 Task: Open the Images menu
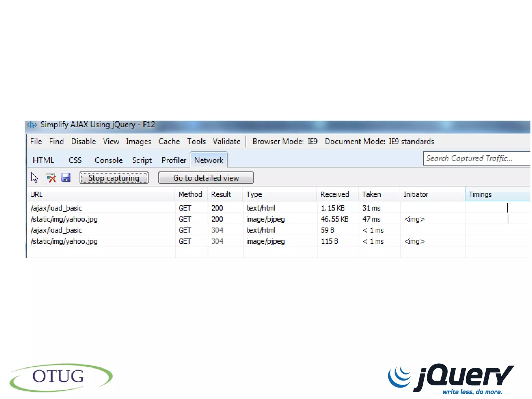tap(138, 142)
